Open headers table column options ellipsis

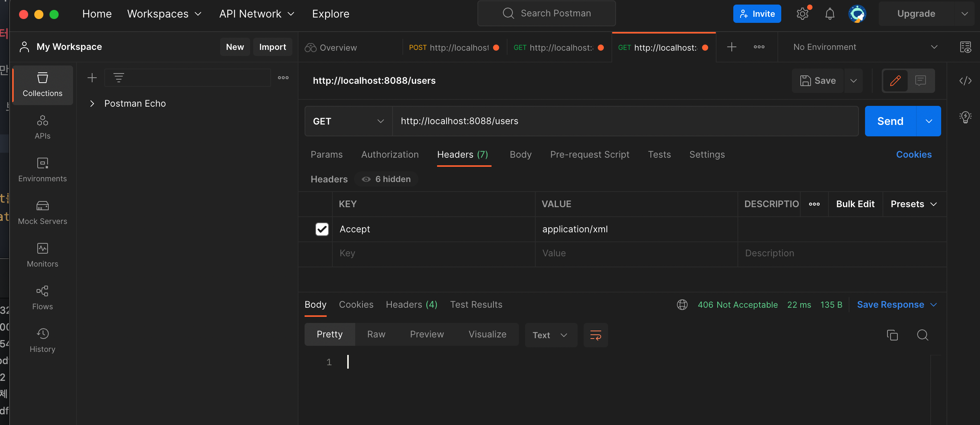tap(814, 204)
